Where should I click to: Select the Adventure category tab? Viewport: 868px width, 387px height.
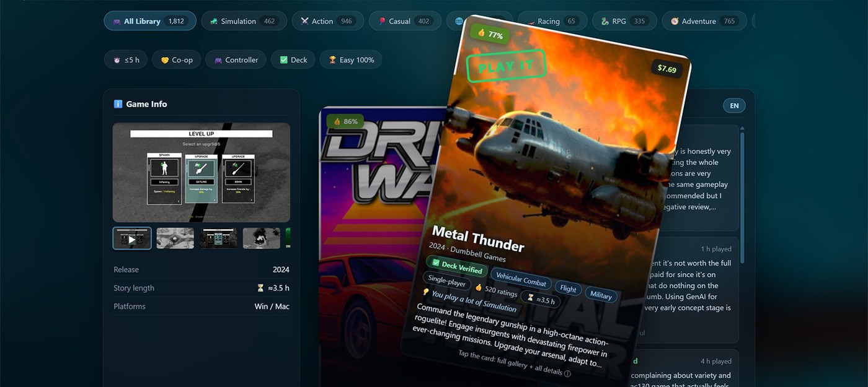(704, 21)
